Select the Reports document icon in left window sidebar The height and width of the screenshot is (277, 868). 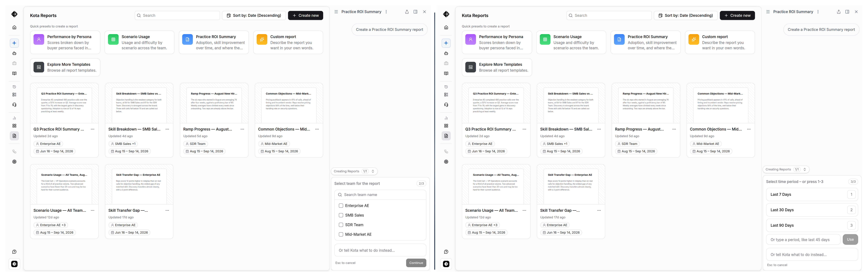(x=14, y=136)
